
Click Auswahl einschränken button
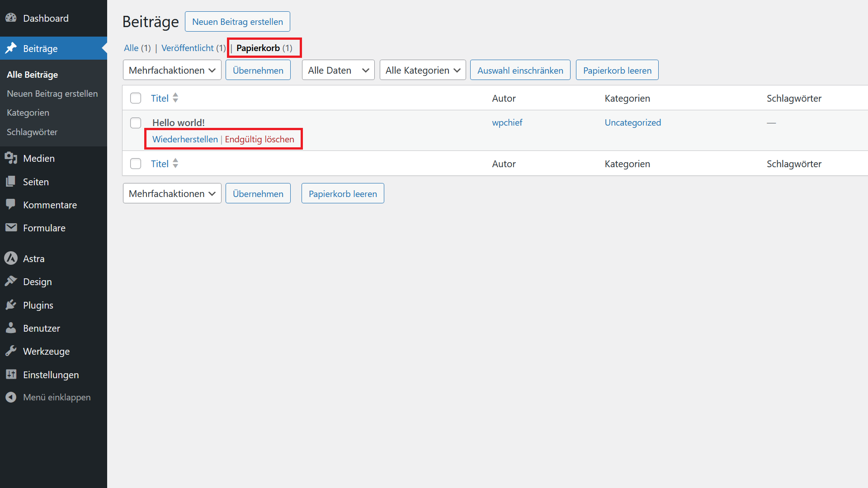[520, 70]
